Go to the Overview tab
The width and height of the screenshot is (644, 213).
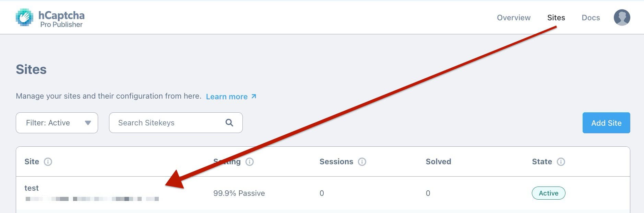pos(513,18)
